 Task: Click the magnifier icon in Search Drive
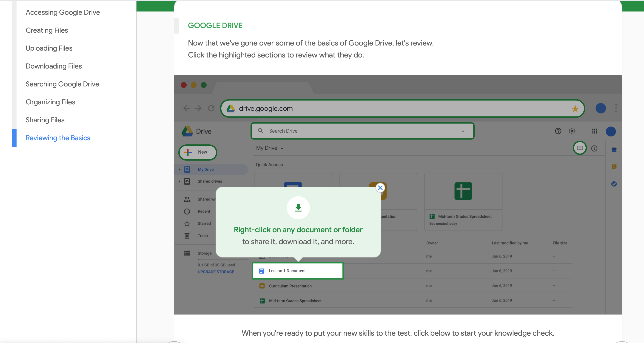[x=260, y=131]
